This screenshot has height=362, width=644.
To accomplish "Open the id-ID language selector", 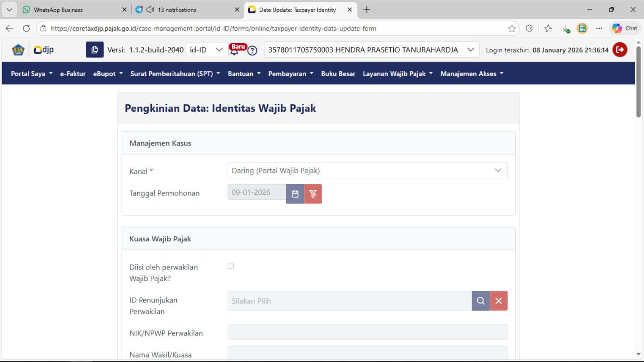I will [x=206, y=50].
